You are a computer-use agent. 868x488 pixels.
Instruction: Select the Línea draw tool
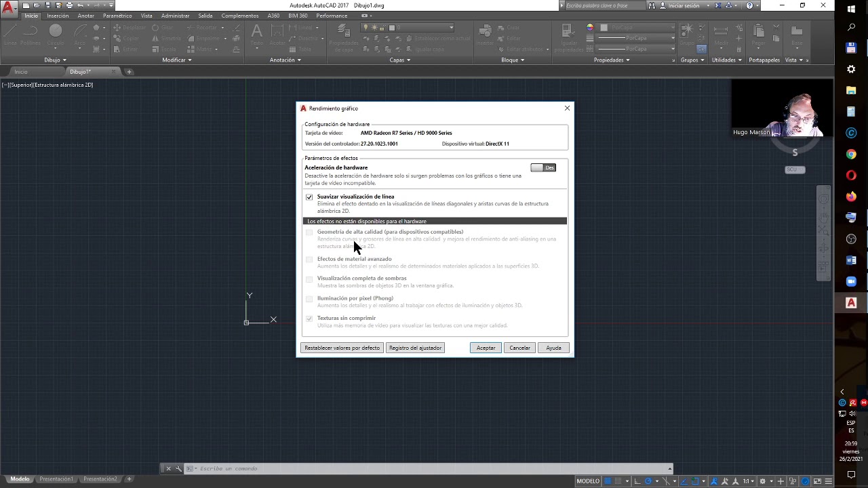click(10, 34)
